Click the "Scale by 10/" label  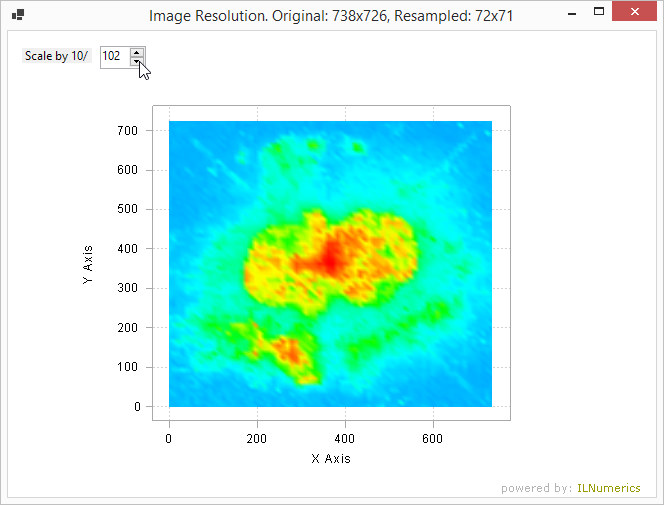(57, 57)
